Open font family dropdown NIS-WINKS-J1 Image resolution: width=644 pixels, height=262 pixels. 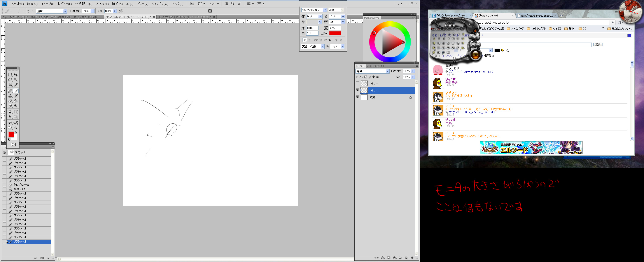[325, 10]
